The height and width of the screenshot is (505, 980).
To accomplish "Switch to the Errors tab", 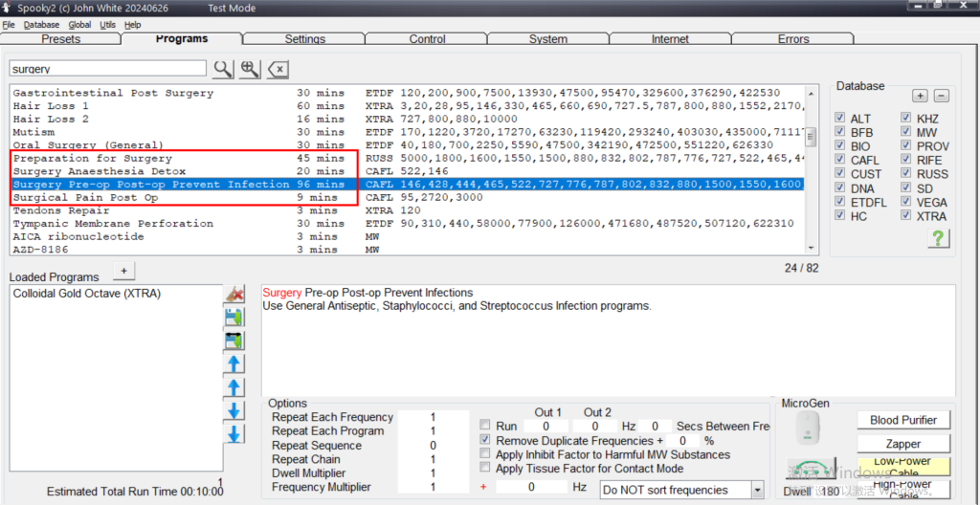I will coord(793,39).
